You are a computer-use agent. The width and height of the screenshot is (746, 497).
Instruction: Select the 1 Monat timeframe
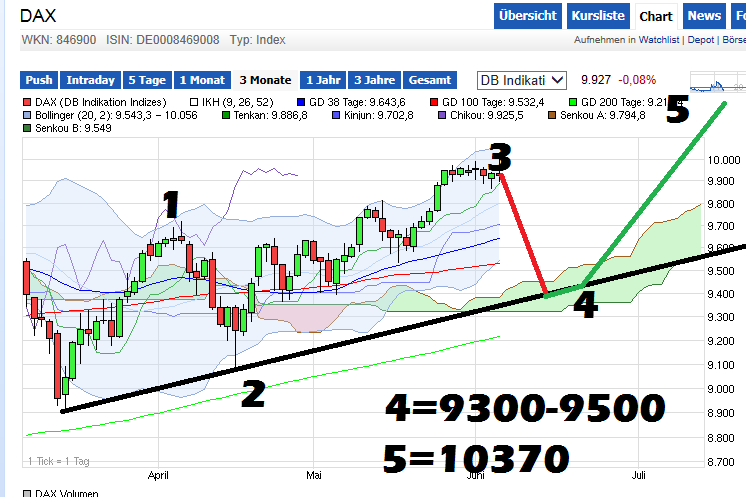[x=202, y=80]
